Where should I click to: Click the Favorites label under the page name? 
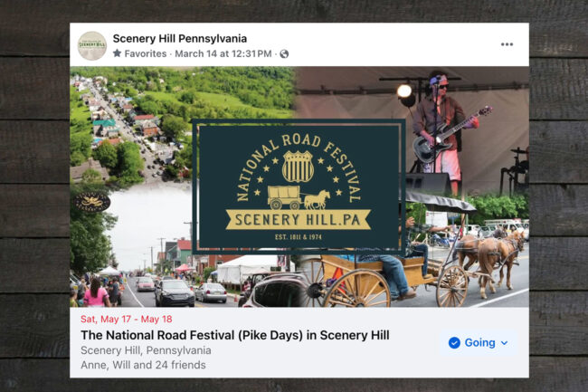coord(146,53)
